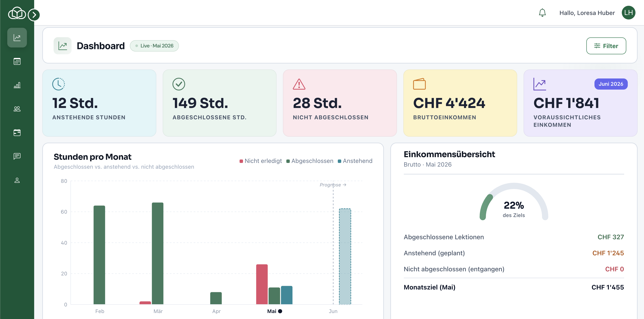644x319 pixels.
Task: Click the Mär green completed bar
Action: tap(158, 253)
